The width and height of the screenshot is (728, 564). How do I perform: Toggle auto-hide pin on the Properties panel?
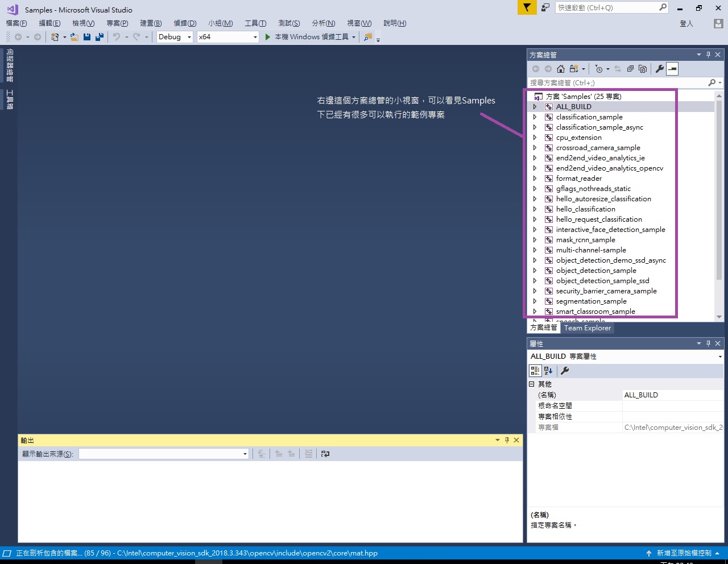click(708, 343)
